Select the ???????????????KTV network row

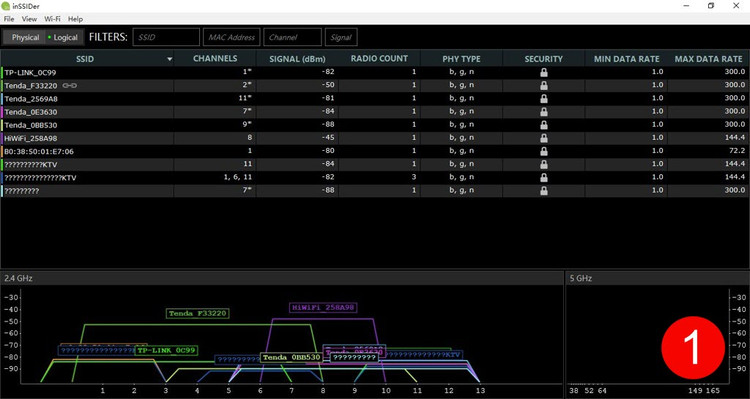(375, 177)
